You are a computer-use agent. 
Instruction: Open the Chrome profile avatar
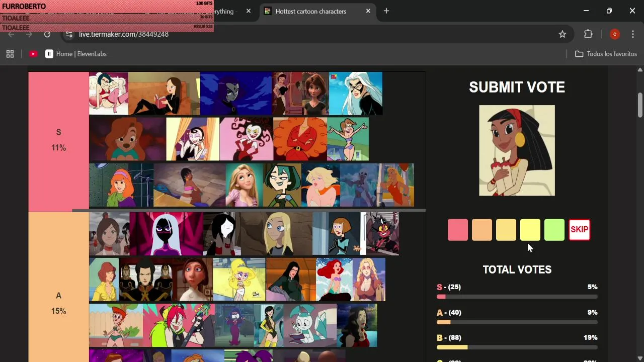point(614,34)
